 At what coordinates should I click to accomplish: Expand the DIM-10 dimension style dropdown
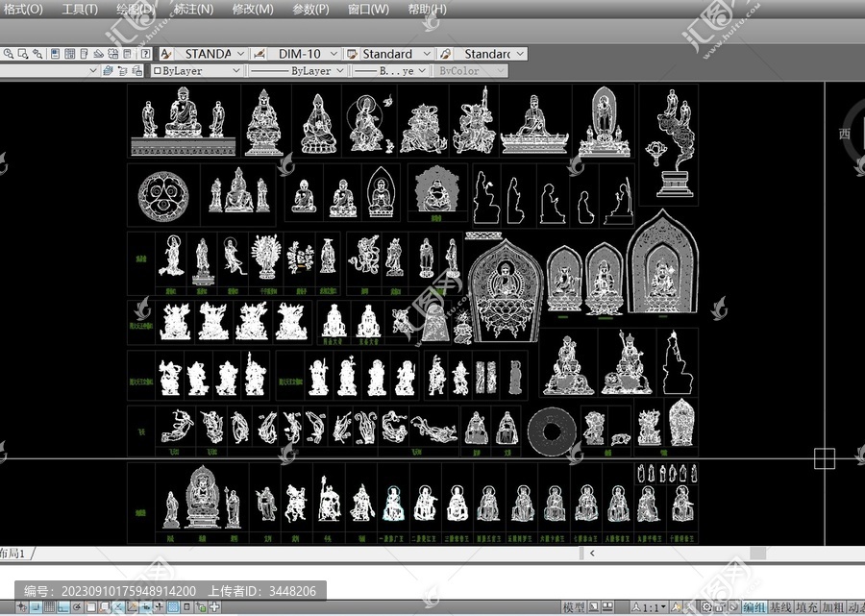[x=334, y=54]
